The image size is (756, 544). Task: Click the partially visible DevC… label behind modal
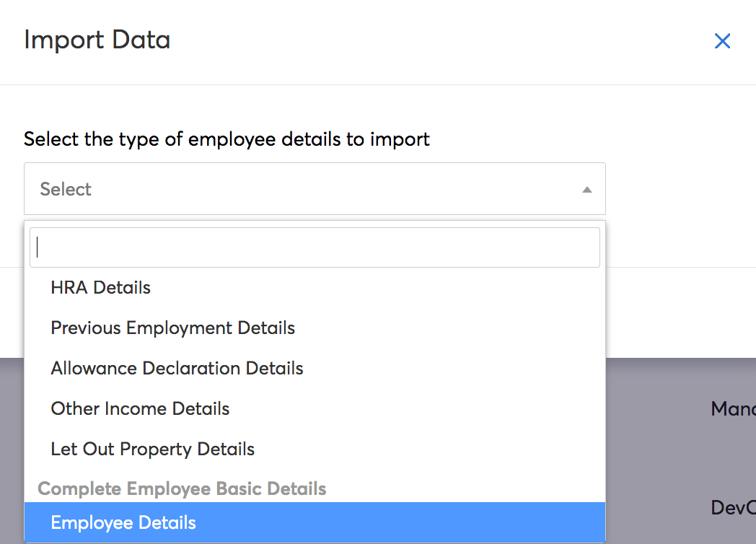[731, 508]
